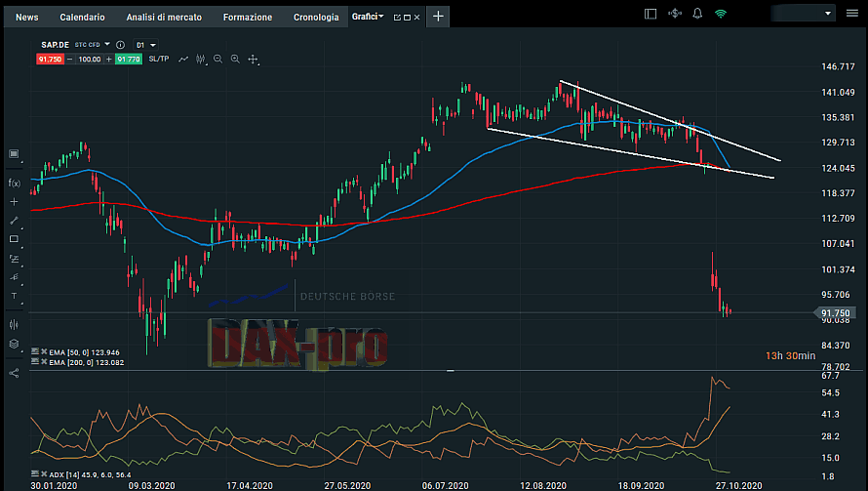Increase trade volume with plus button
Viewport: 868px width, 491px height.
point(109,60)
